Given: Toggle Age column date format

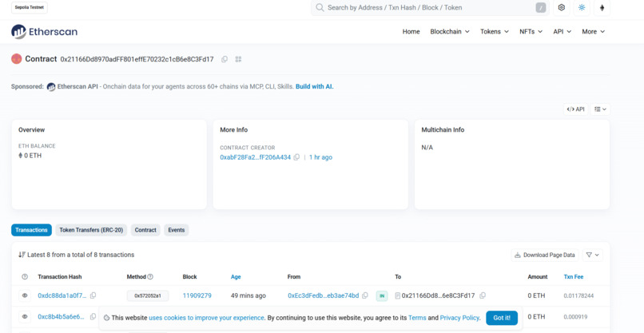Looking at the screenshot, I should click(x=236, y=277).
